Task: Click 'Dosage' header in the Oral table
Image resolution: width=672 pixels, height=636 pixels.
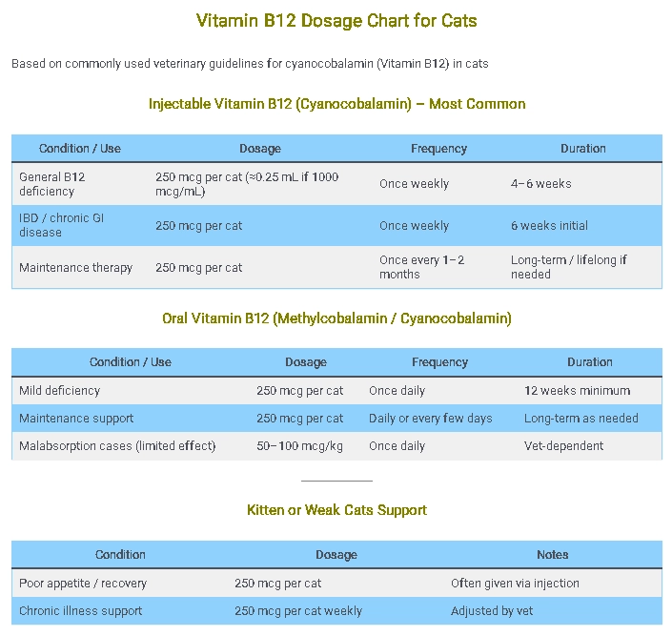Action: pos(306,362)
